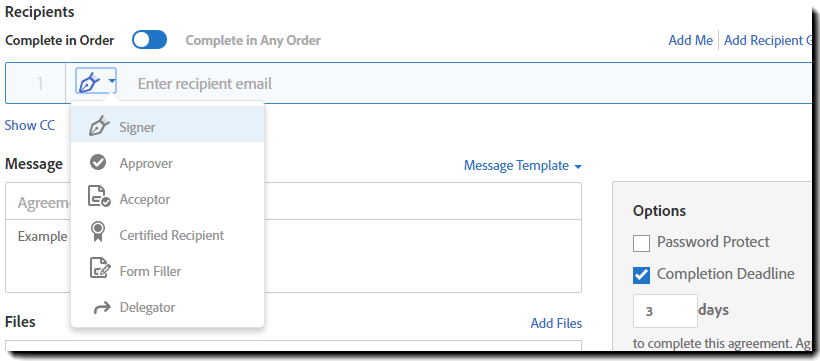Toggle the Complete in Order switch
820x361 pixels.
pos(149,40)
